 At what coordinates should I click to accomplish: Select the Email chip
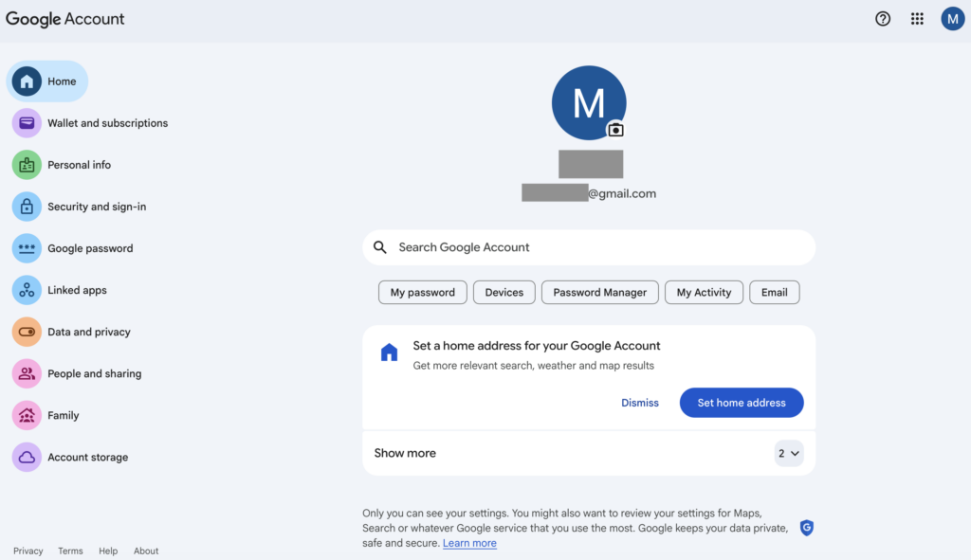pos(774,292)
